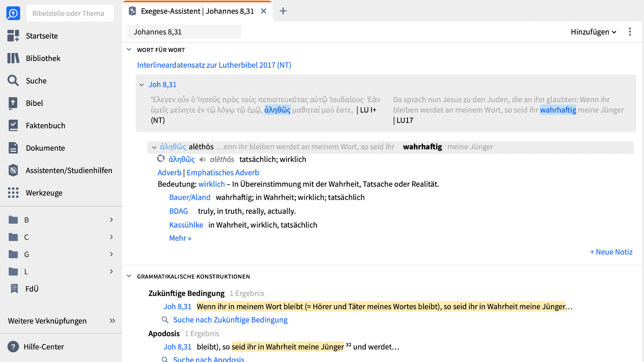
Task: Open the Kassühlke lexicon link
Action: pos(186,225)
